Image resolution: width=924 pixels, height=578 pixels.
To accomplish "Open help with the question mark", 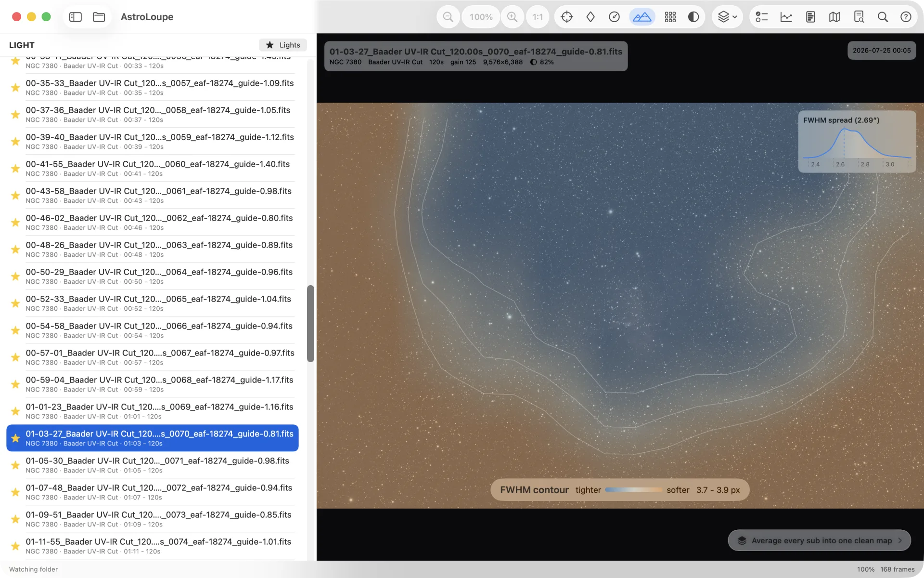I will (906, 17).
